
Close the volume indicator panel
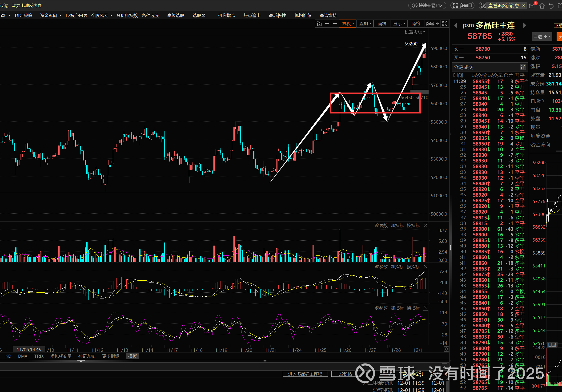click(x=426, y=226)
